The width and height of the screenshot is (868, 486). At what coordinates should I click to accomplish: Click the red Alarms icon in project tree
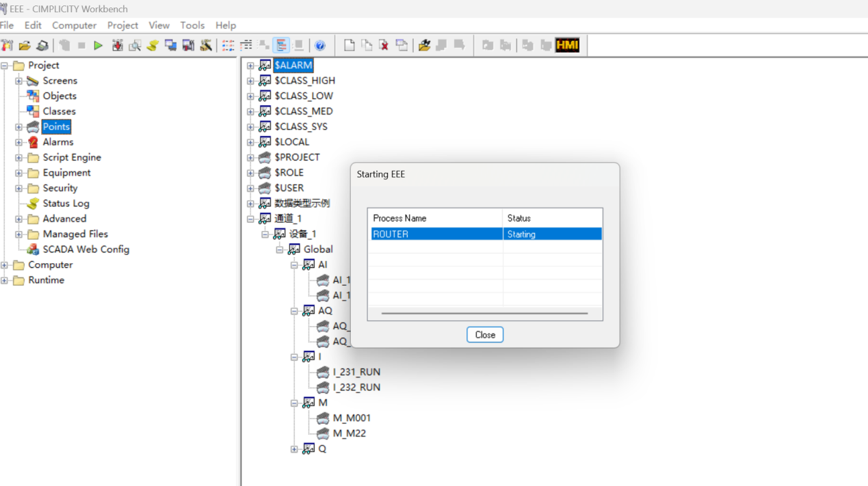pos(32,142)
